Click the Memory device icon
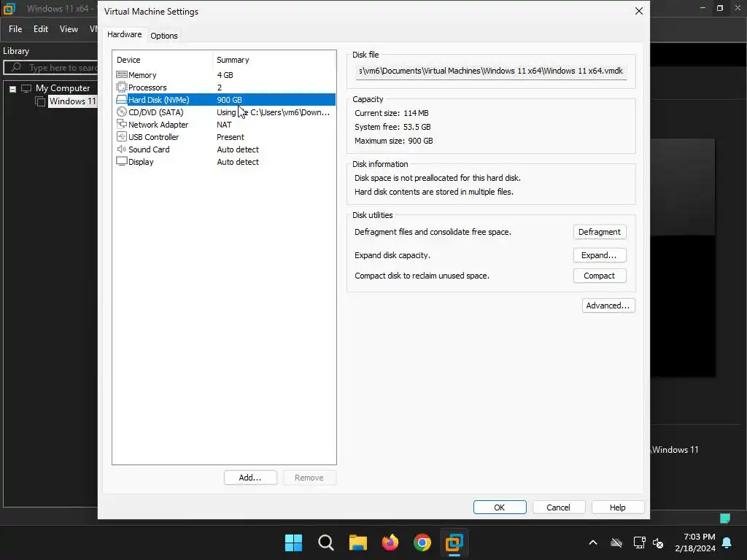This screenshot has height=560, width=747. pyautogui.click(x=122, y=75)
